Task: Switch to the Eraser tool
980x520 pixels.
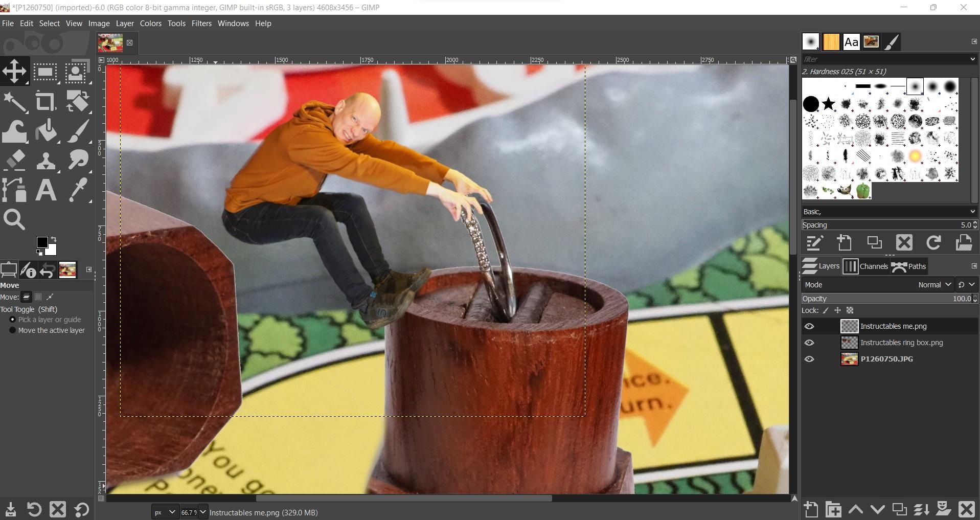Action: [14, 161]
